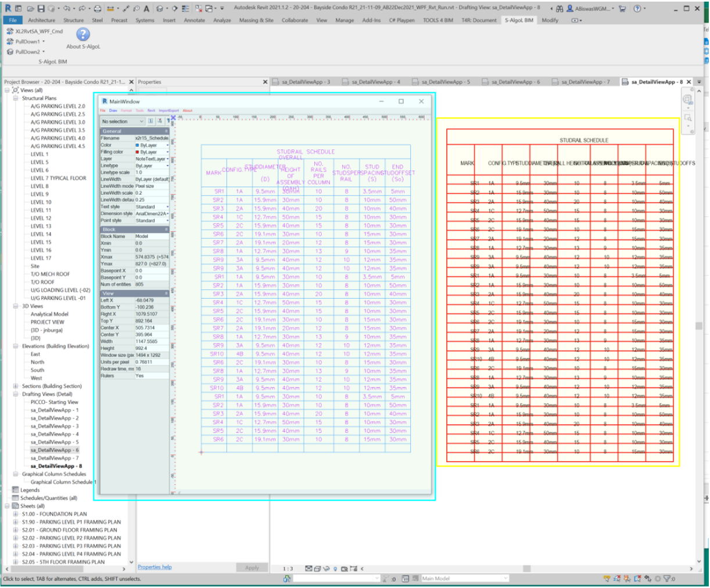Open the File menu button
The image size is (710, 588).
pyautogui.click(x=12, y=20)
